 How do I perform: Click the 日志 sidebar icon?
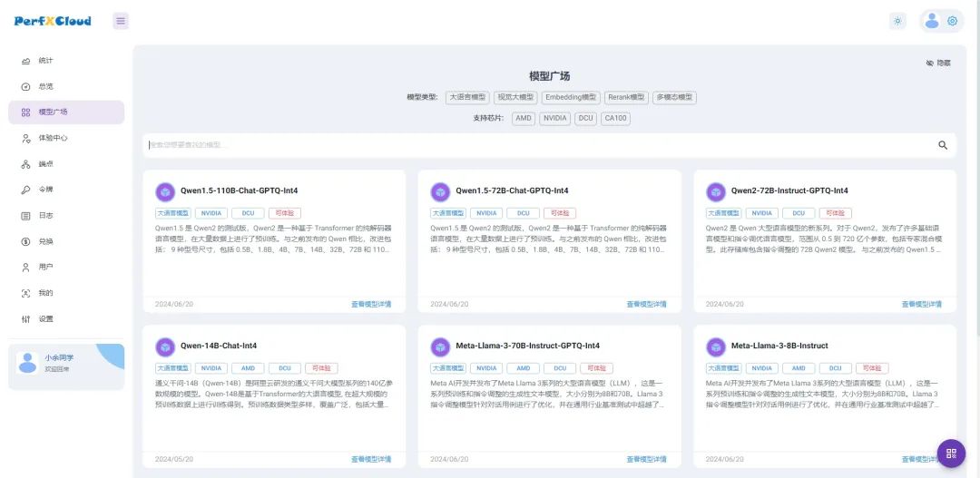[x=25, y=216]
